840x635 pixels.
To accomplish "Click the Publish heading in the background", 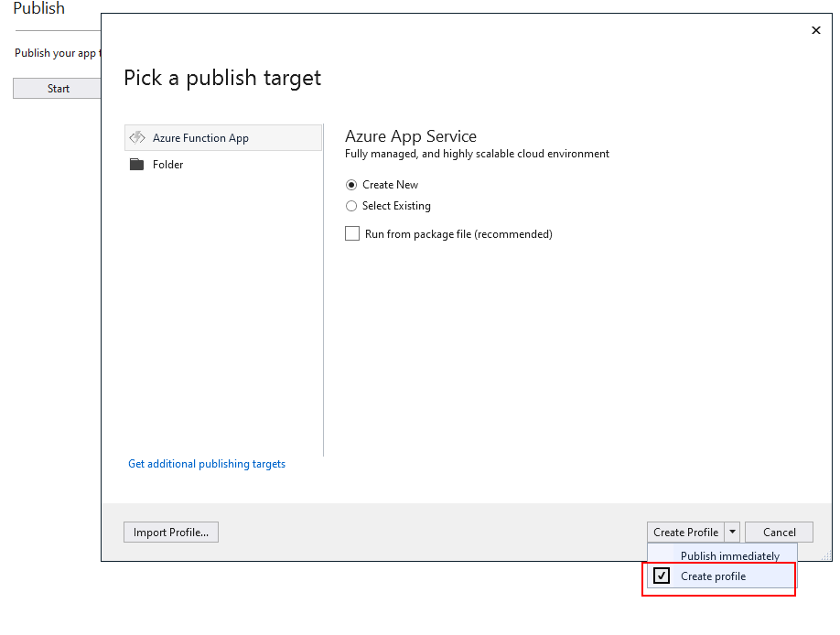I will pyautogui.click(x=39, y=9).
